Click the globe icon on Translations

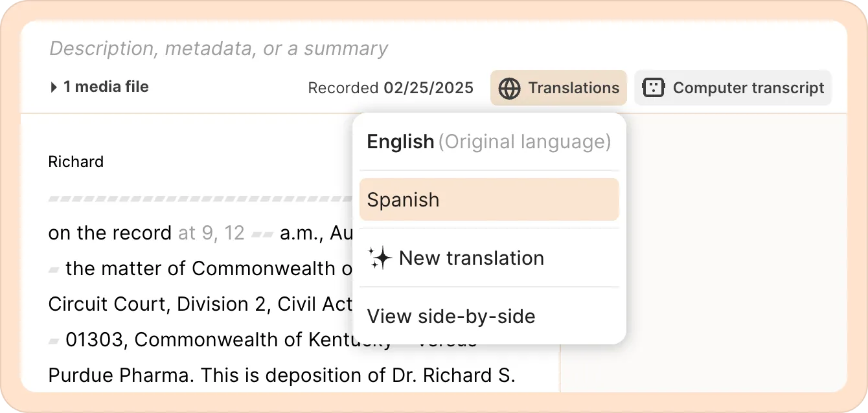pyautogui.click(x=510, y=88)
